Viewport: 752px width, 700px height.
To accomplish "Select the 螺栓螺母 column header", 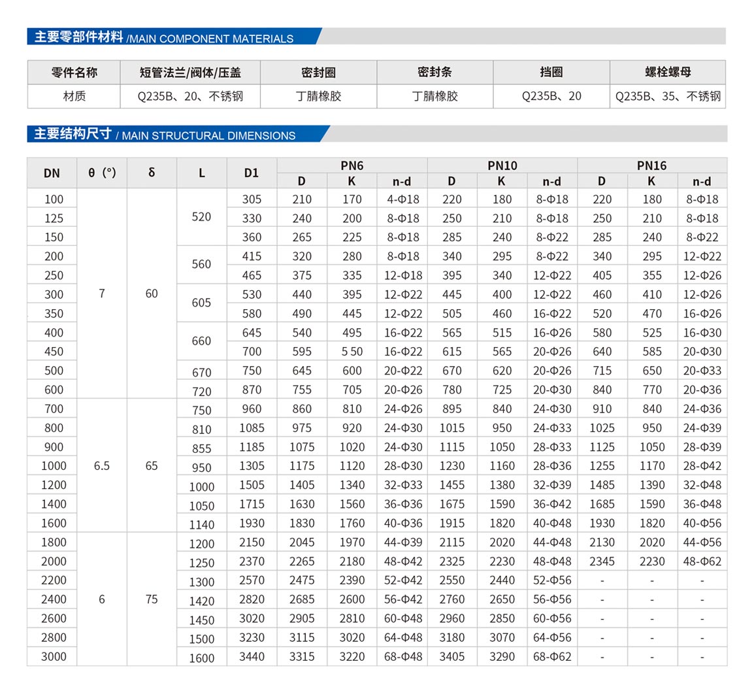I will (667, 73).
